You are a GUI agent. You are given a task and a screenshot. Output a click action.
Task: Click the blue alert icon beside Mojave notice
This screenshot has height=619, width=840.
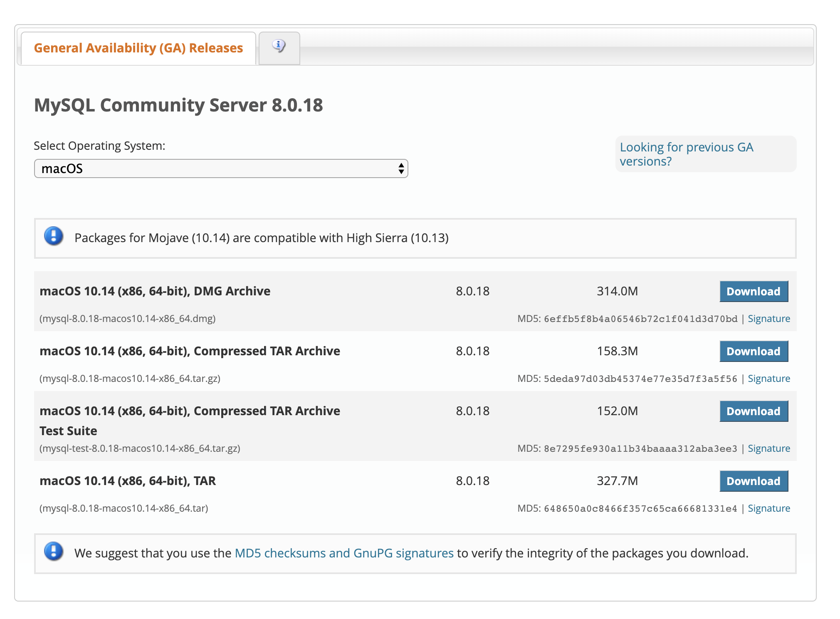(54, 236)
